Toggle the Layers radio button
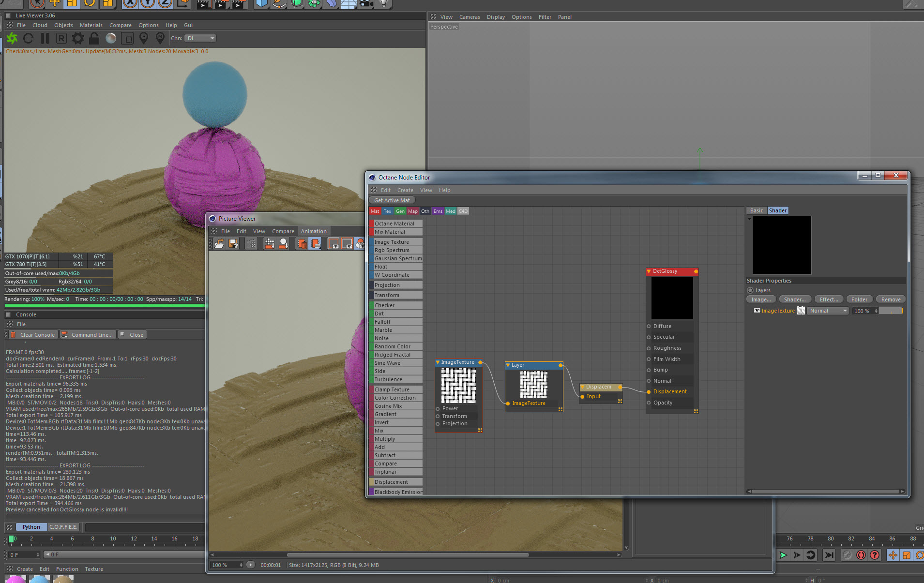Image resolution: width=924 pixels, height=583 pixels. click(751, 291)
